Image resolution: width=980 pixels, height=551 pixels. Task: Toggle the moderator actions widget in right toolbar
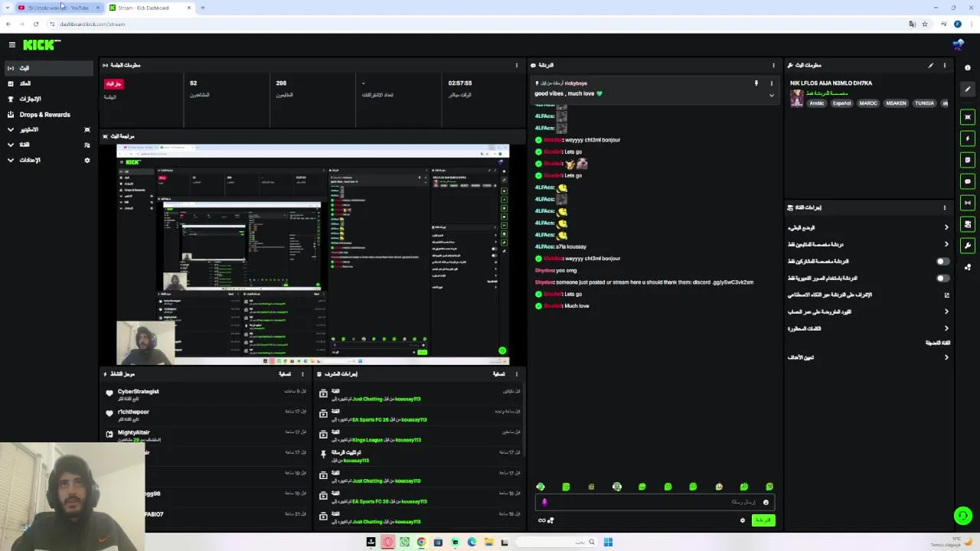(968, 224)
